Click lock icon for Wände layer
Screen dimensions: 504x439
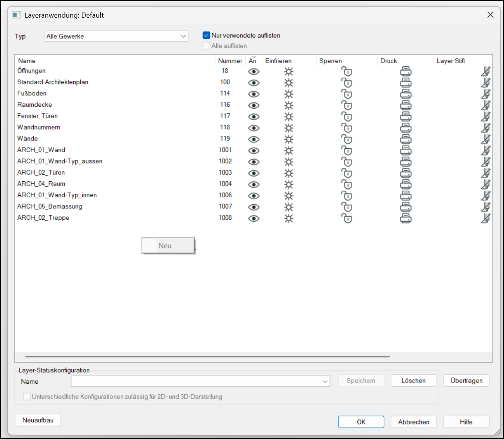point(347,140)
